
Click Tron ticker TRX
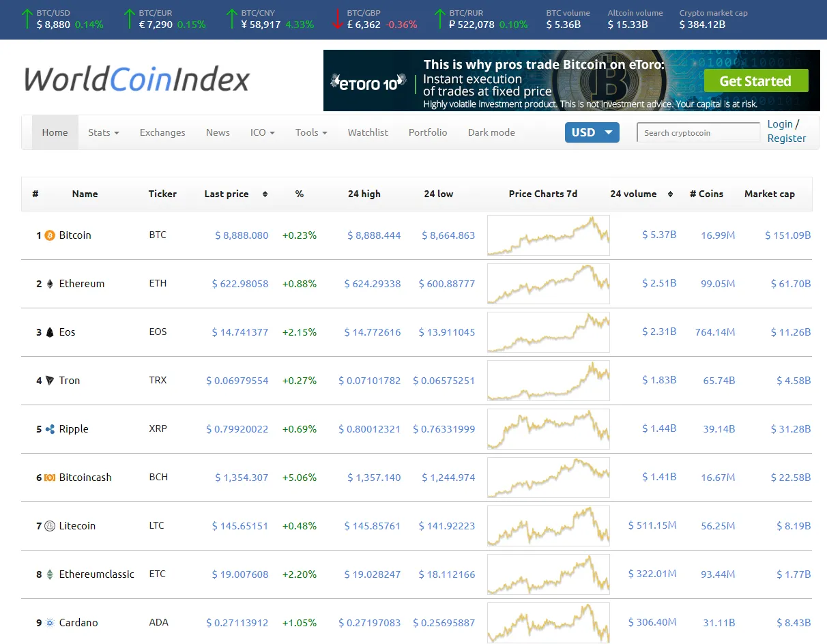click(x=158, y=381)
